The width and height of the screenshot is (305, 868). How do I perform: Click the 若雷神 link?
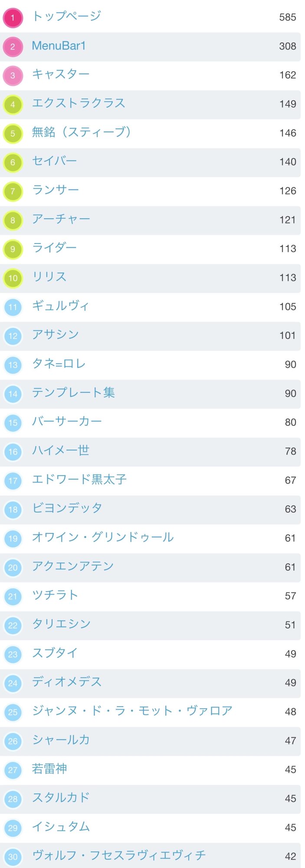49,769
